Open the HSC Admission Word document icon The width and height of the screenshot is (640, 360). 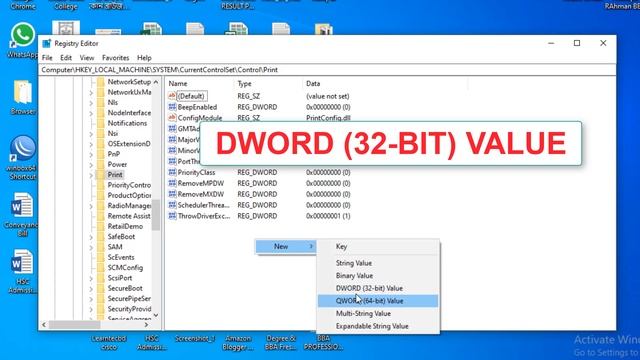22,262
